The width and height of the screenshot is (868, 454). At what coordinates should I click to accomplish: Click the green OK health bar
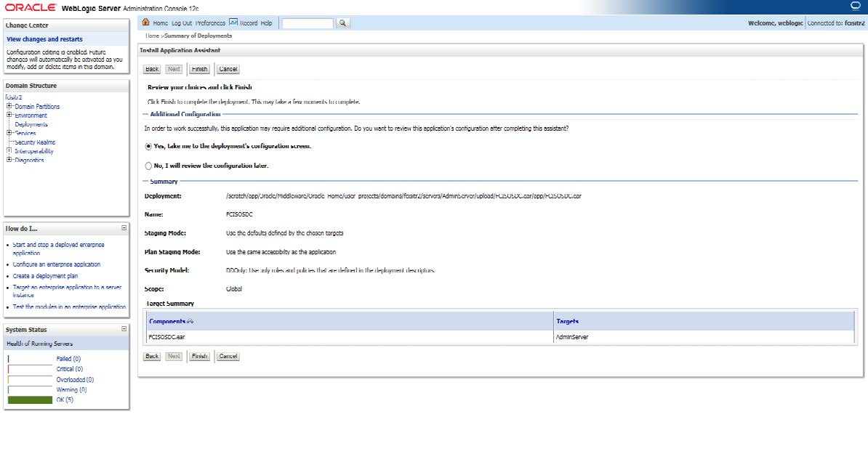(x=30, y=400)
